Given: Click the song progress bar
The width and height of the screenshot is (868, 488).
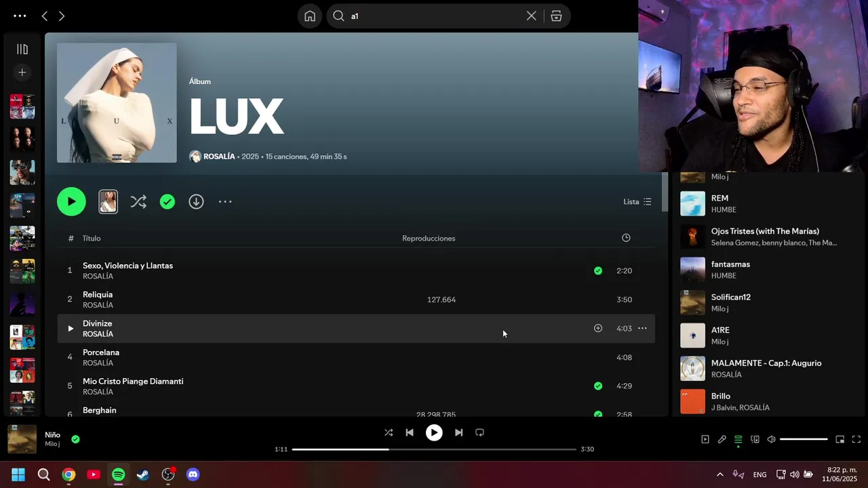Looking at the screenshot, I should point(434,449).
